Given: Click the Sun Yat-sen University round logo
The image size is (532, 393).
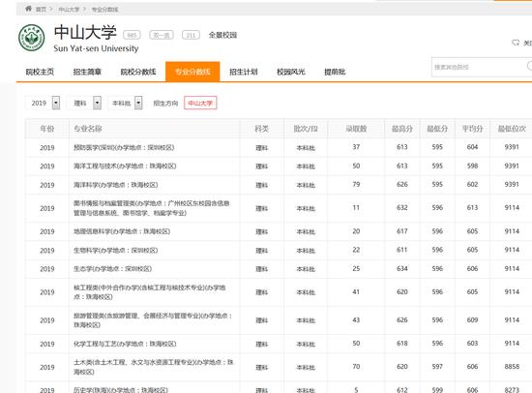Looking at the screenshot, I should pos(31,38).
